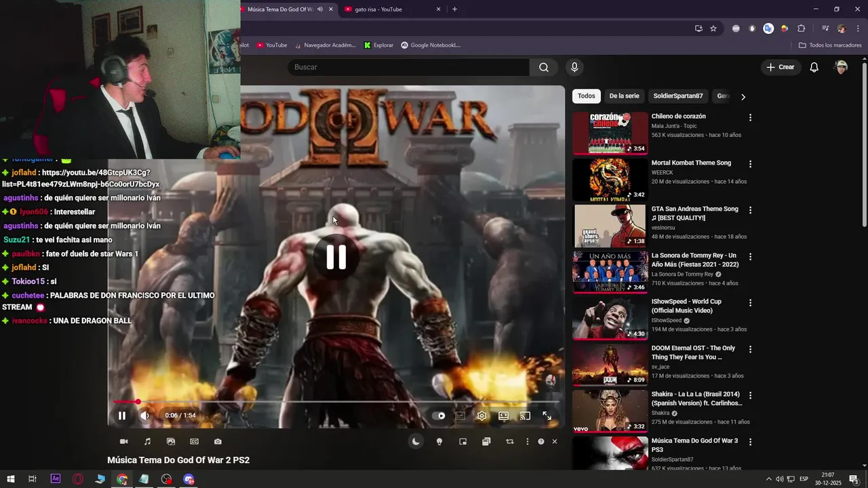This screenshot has width=868, height=488.
Task: Click the video progress bar
Action: point(336,402)
